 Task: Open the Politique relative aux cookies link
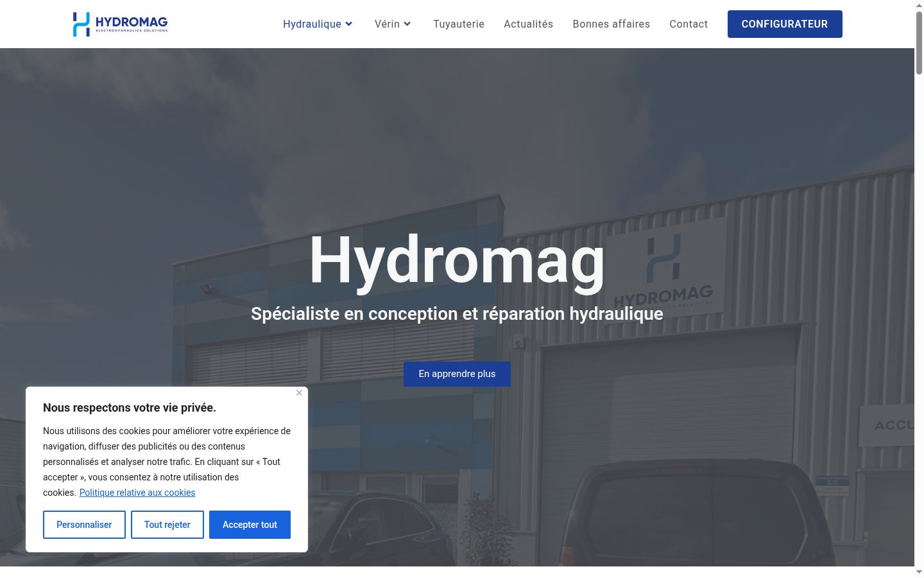pos(137,493)
